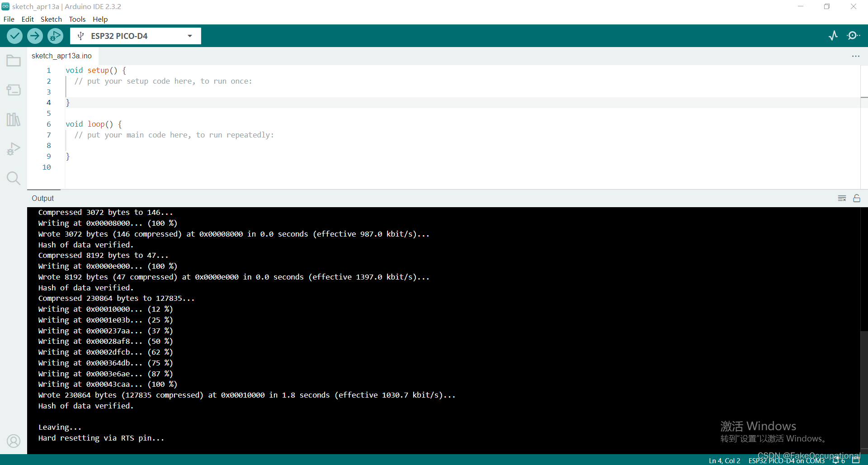Viewport: 868px width, 465px height.
Task: Open the Search sidebar icon
Action: [x=14, y=178]
